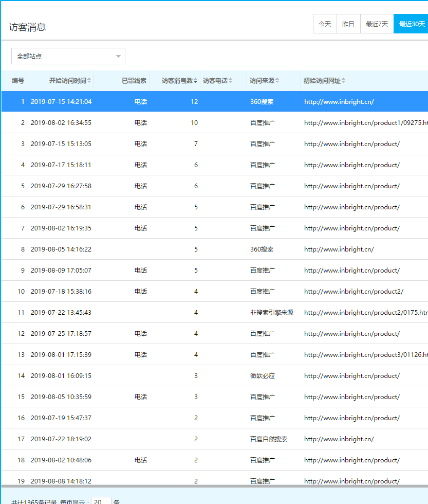Switch to the 昨日 tab

tap(348, 23)
